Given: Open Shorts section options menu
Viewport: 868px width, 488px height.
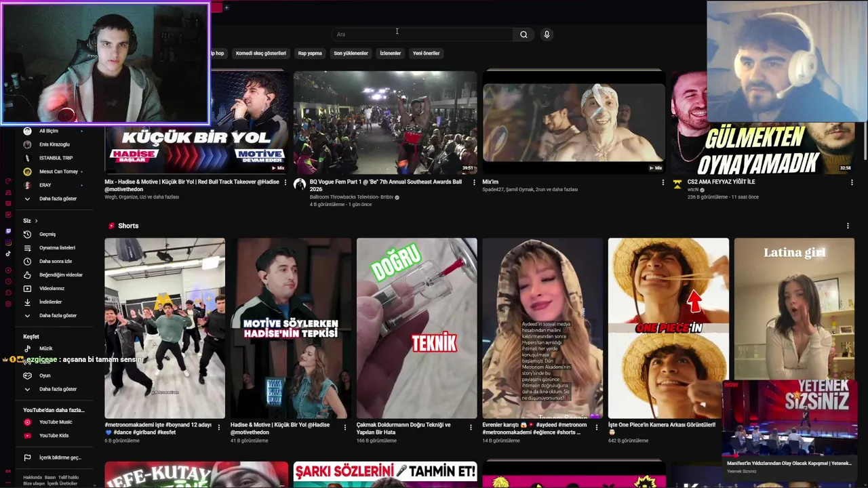Looking at the screenshot, I should coord(848,226).
